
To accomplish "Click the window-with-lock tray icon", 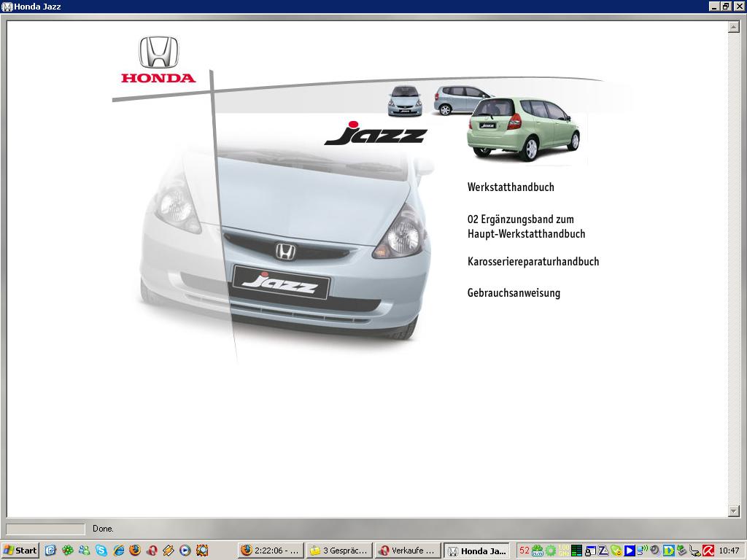I will tap(590, 551).
